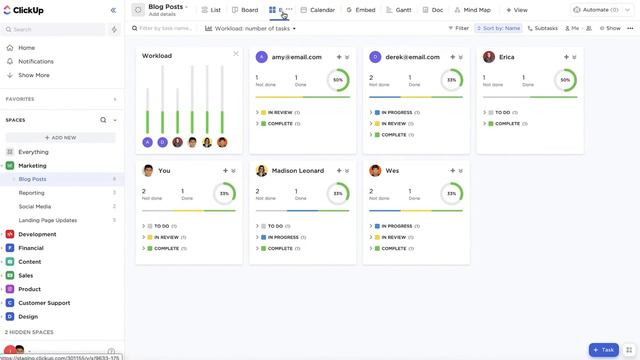
Task: Open the Automate button
Action: [596, 10]
